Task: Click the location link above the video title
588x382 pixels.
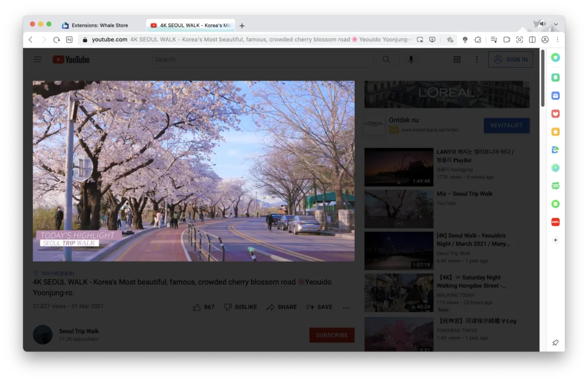Action: 57,274
